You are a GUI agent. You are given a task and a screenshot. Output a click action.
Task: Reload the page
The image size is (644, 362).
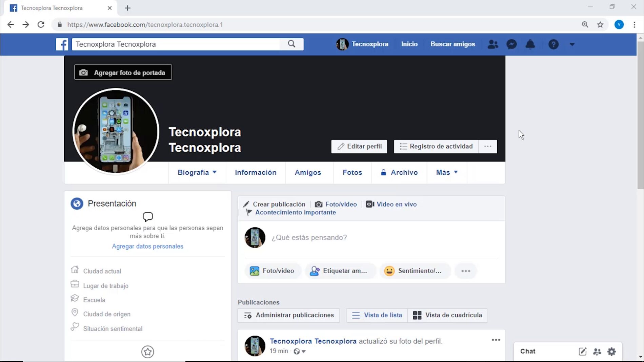[41, 24]
